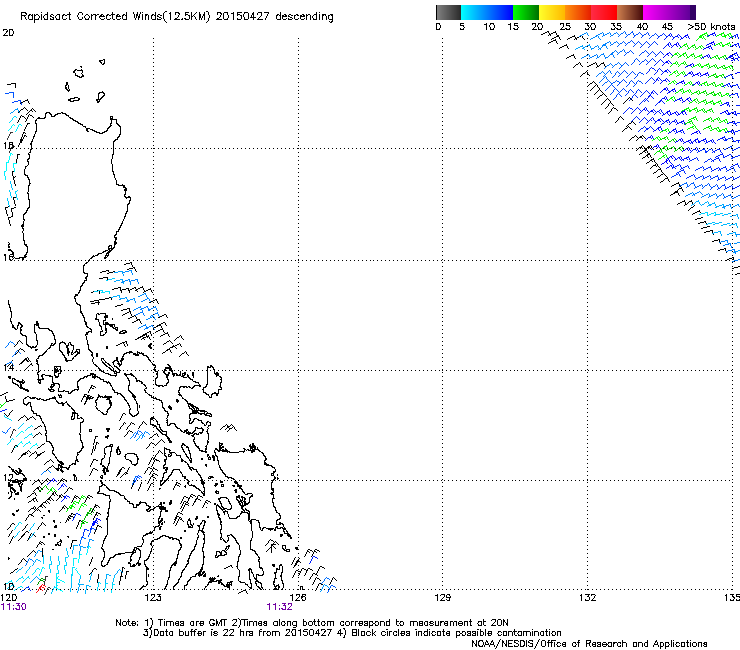Click the '>50 knots' scale label

pyautogui.click(x=711, y=26)
